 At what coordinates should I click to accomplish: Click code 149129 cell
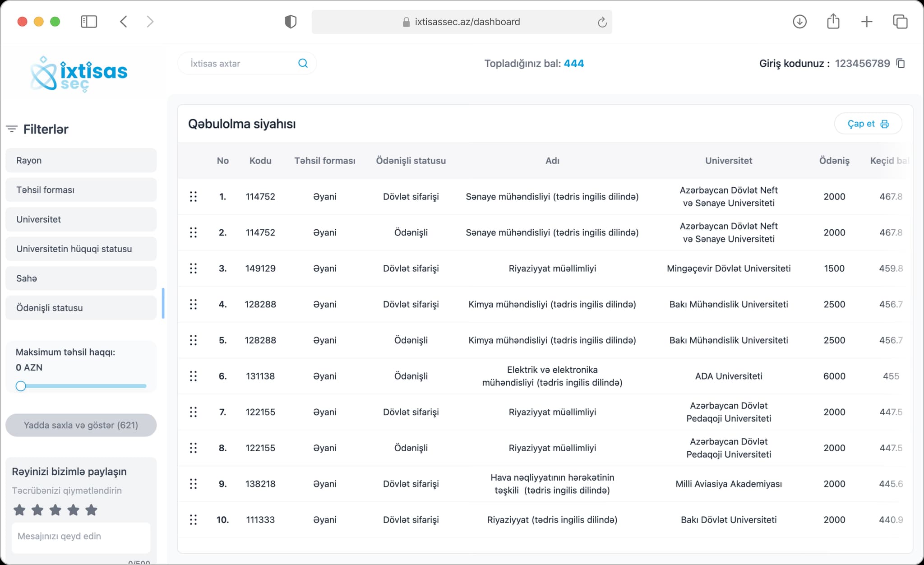260,269
